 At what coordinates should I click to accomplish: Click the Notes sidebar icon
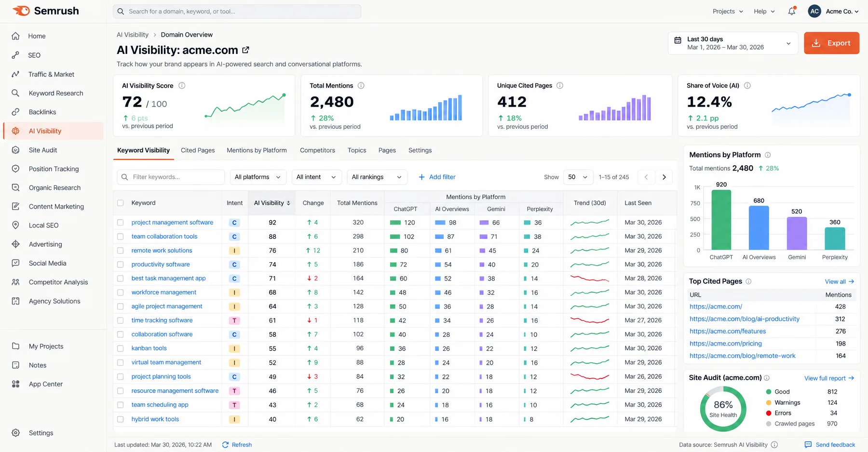point(15,365)
